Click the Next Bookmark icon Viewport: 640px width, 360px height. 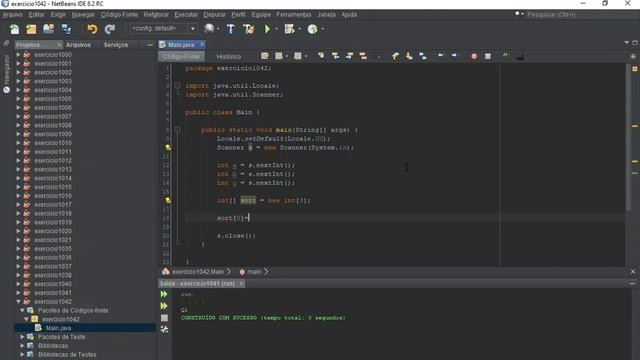[x=409, y=56]
